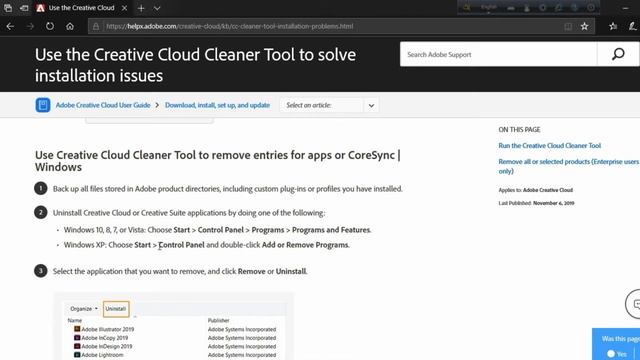Image resolution: width=640 pixels, height=360 pixels.
Task: Click the browser Back arrow
Action: tap(10, 27)
